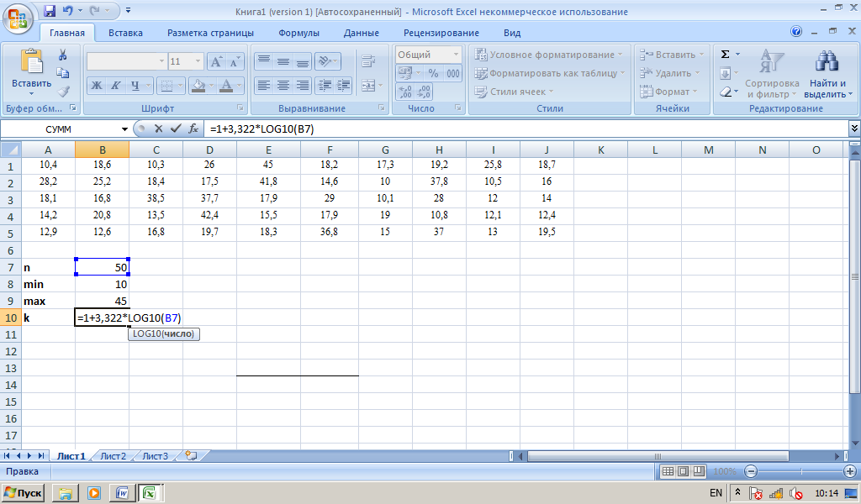Click the Пуск start button
The height and width of the screenshot is (504, 861).
(x=23, y=493)
